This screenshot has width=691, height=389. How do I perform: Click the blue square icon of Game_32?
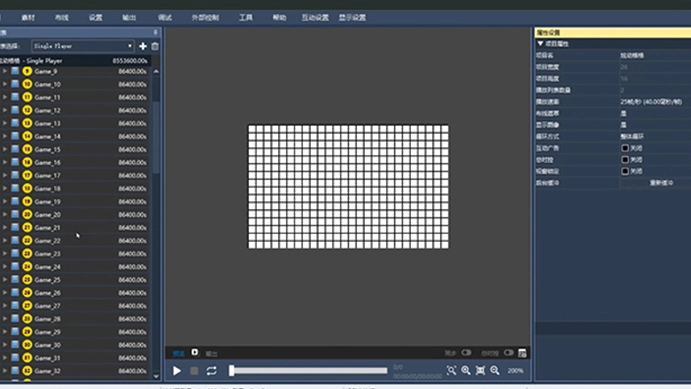click(x=15, y=370)
